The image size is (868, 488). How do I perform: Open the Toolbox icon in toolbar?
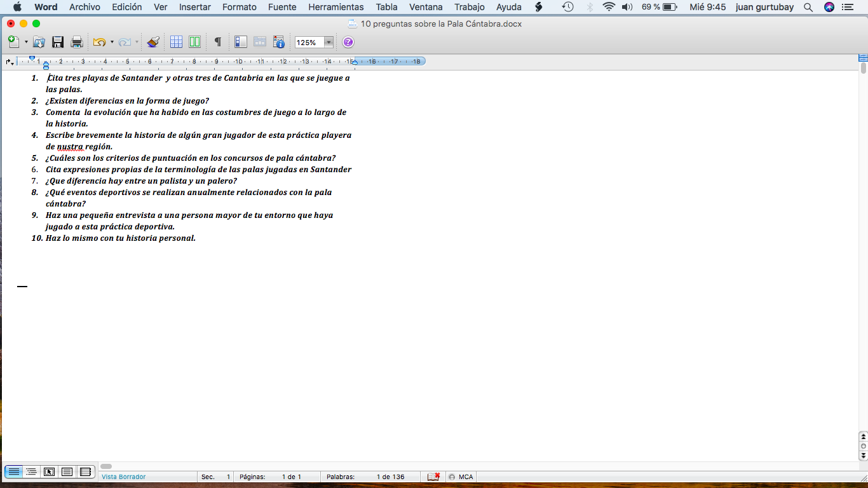click(259, 42)
